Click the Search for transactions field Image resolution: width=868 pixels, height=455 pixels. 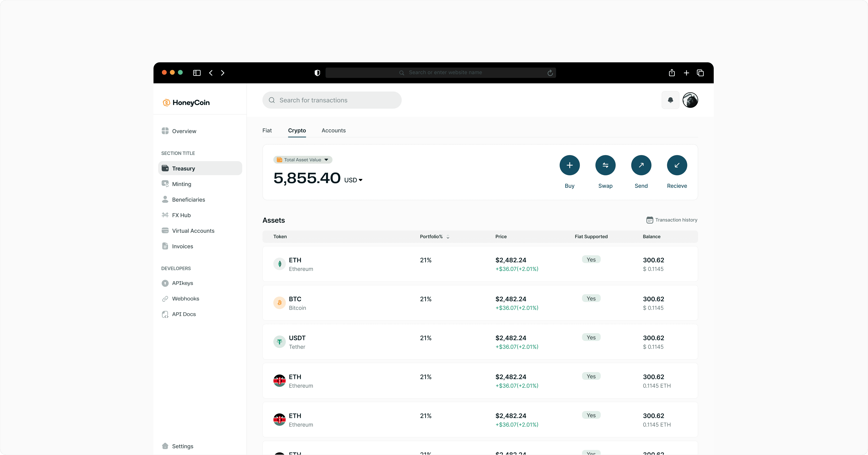[332, 100]
